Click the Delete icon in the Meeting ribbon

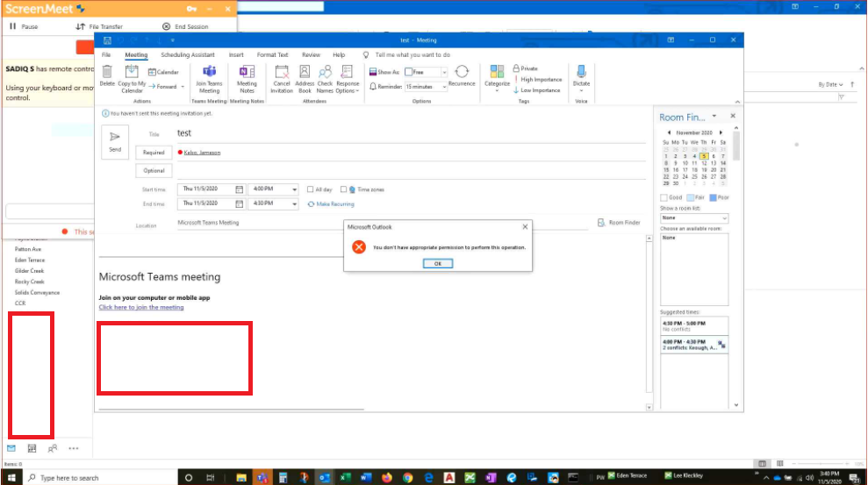(x=107, y=71)
